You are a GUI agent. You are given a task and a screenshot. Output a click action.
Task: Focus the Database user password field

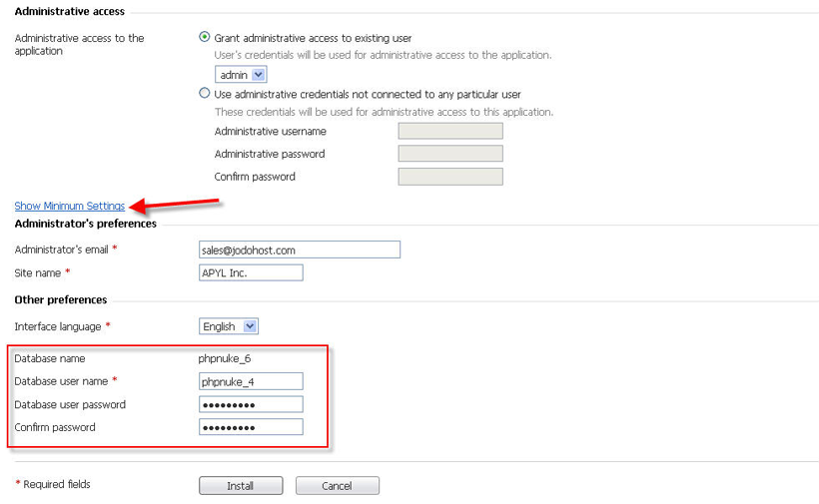tap(251, 404)
